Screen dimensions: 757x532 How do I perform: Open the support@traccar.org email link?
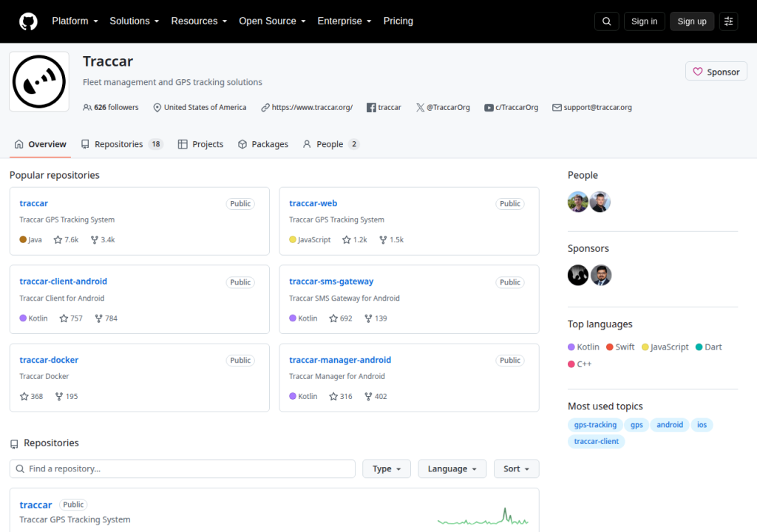pos(597,107)
